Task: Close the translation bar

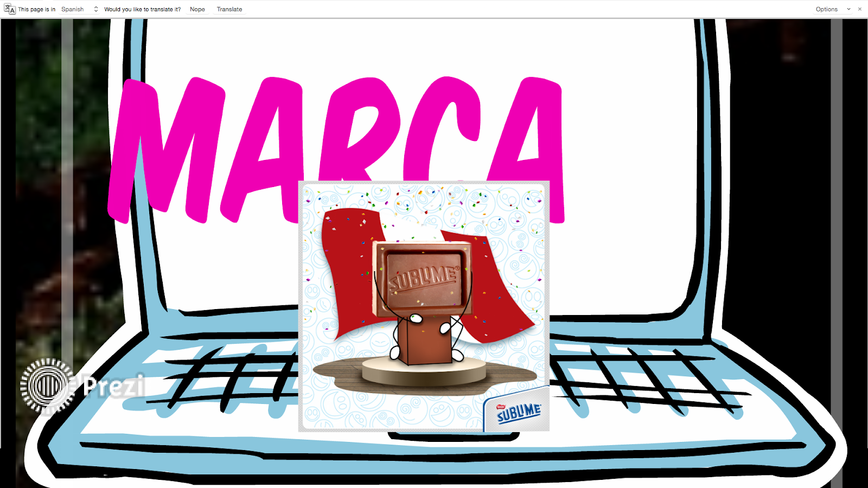Action: coord(860,9)
